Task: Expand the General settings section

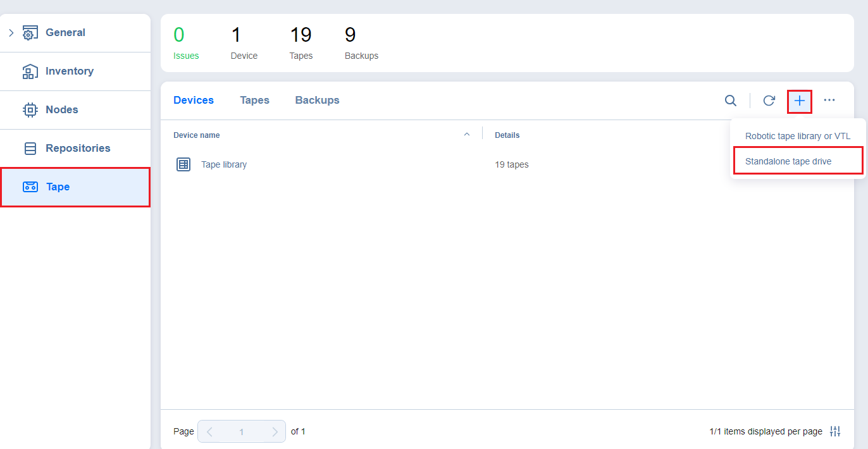Action: click(x=11, y=33)
